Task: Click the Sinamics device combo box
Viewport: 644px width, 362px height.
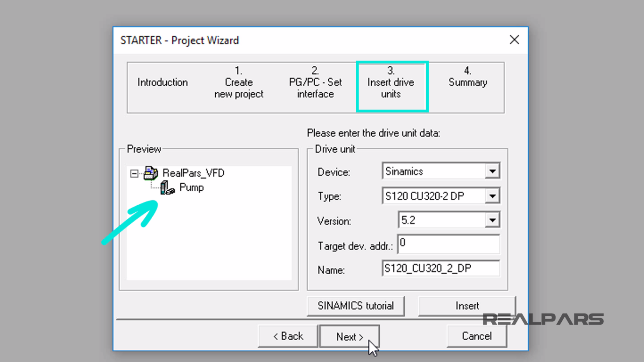Action: pyautogui.click(x=441, y=171)
